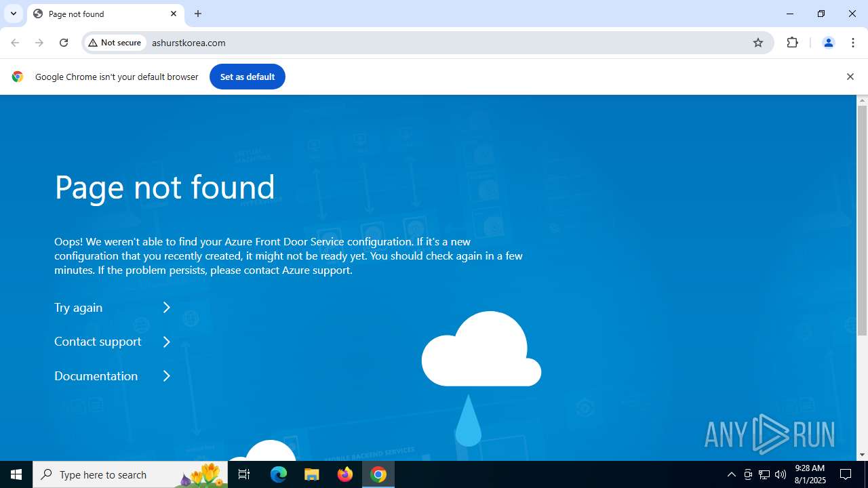Dismiss the default browser notification bar

pos(850,77)
